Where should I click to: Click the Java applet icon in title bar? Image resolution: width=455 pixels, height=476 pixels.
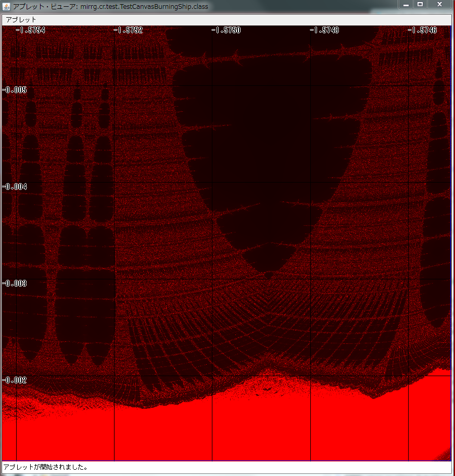coord(6,5)
